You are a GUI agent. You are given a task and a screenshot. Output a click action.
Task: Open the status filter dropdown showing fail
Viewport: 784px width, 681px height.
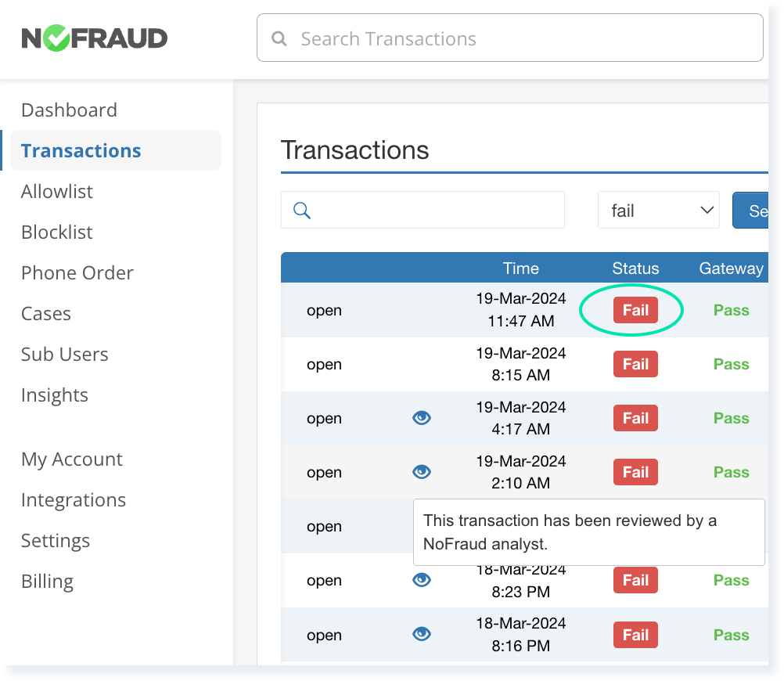coord(658,210)
